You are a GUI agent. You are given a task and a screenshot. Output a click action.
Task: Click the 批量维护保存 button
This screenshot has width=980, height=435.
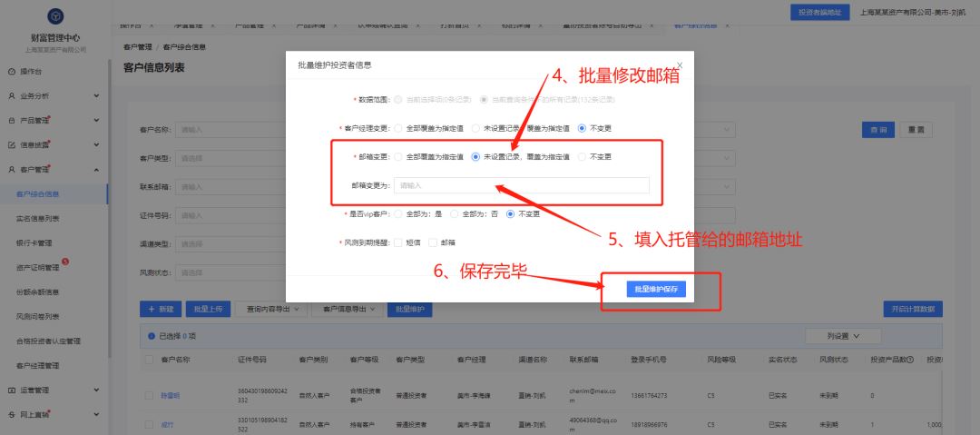pyautogui.click(x=656, y=289)
